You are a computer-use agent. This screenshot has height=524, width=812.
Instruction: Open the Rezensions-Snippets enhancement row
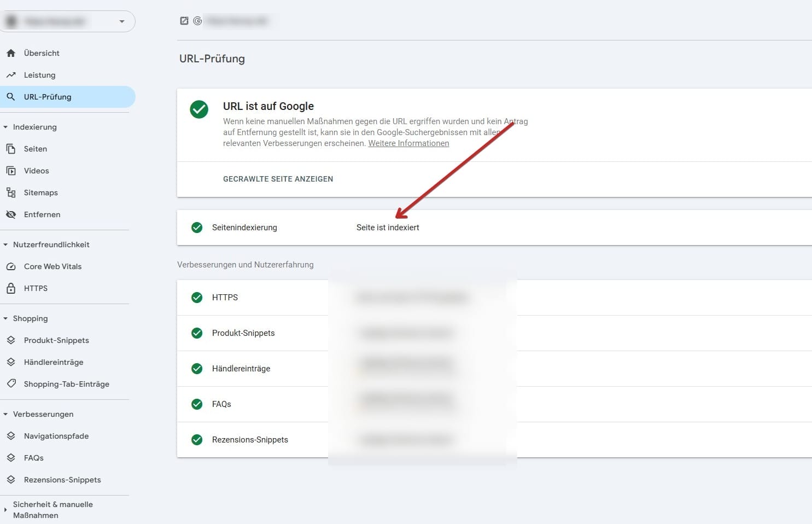250,440
